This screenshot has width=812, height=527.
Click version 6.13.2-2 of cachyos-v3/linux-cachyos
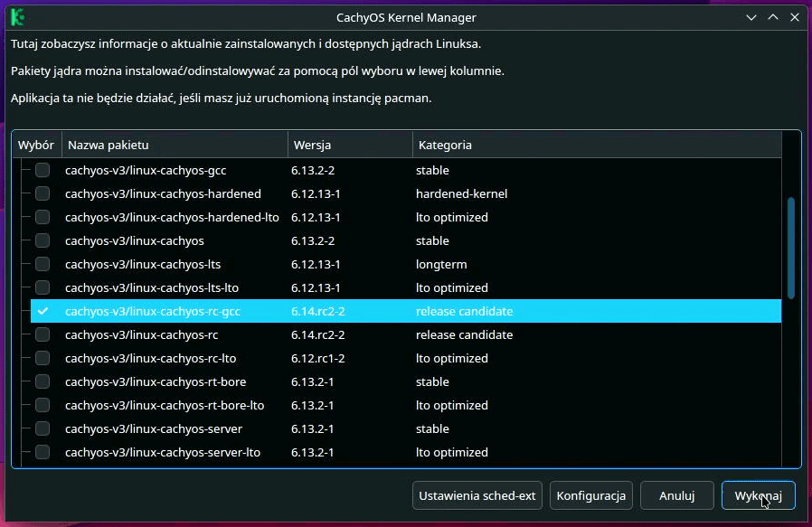[313, 240]
